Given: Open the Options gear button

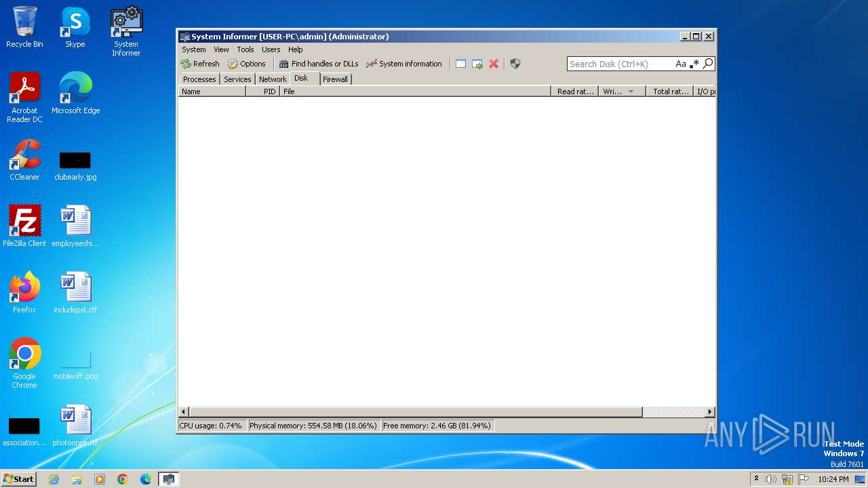Looking at the screenshot, I should (247, 64).
